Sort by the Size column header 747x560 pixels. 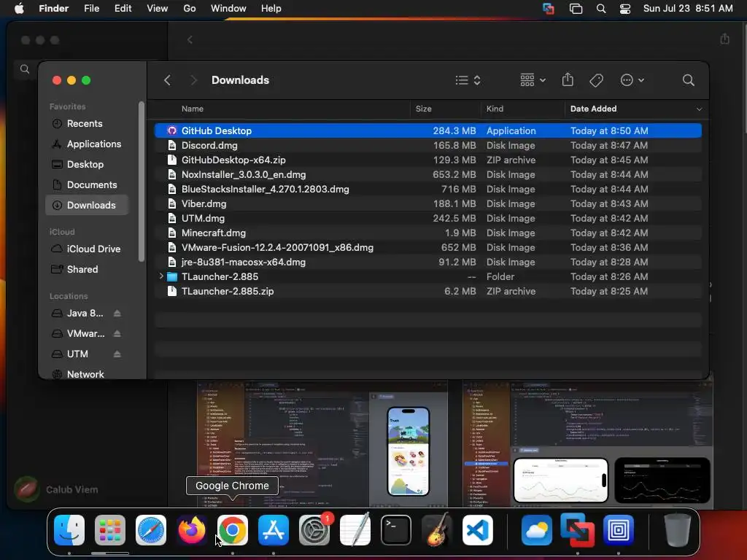point(423,109)
